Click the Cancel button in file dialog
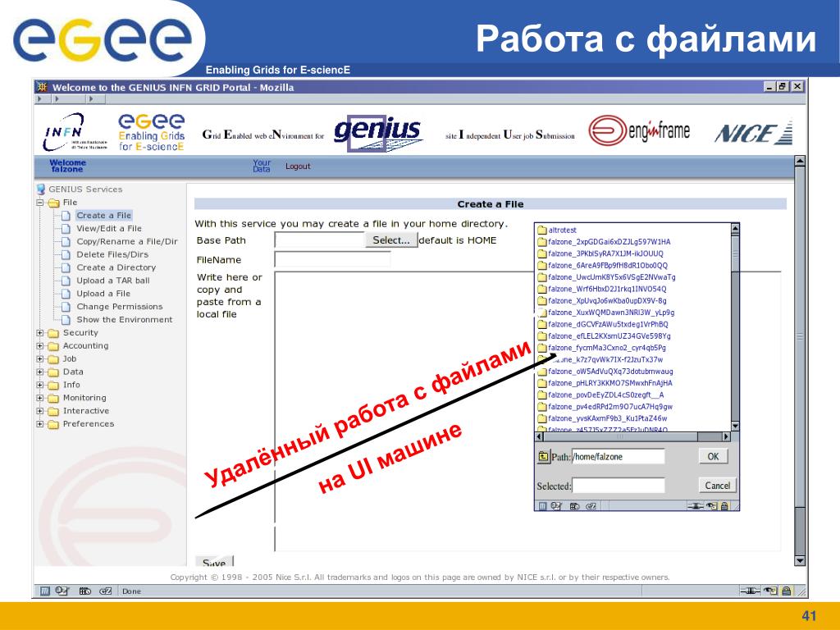 (x=717, y=486)
